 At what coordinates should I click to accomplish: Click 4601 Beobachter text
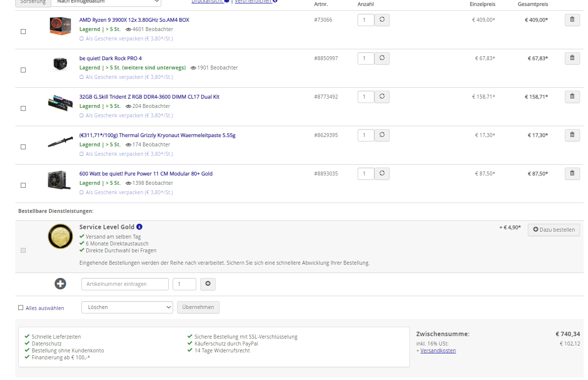[x=152, y=29]
